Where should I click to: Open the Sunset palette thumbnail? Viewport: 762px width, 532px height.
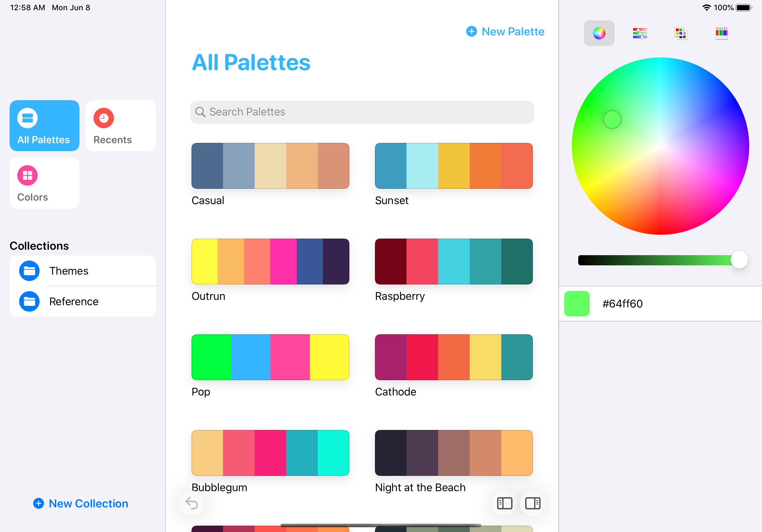coord(454,166)
